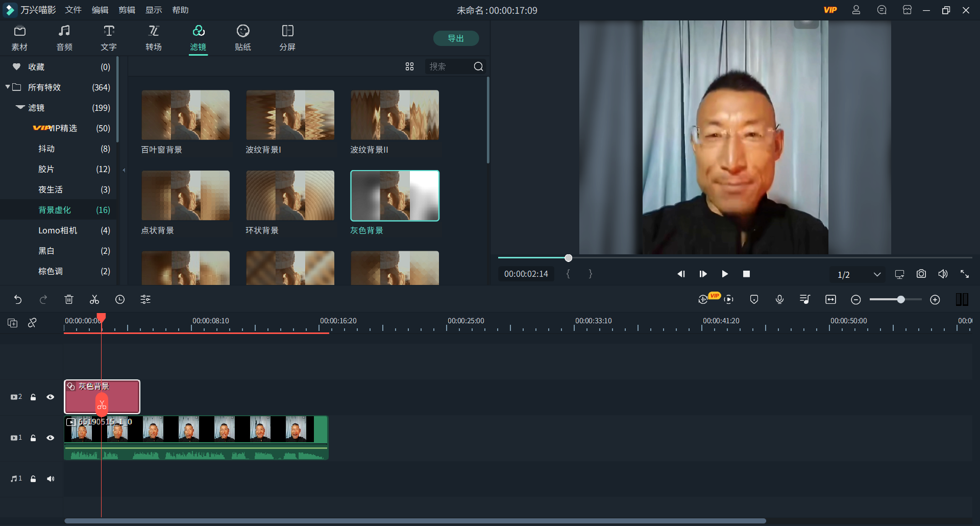Switch effects to grid view icon
Viewport: 980px width, 526px height.
[409, 67]
